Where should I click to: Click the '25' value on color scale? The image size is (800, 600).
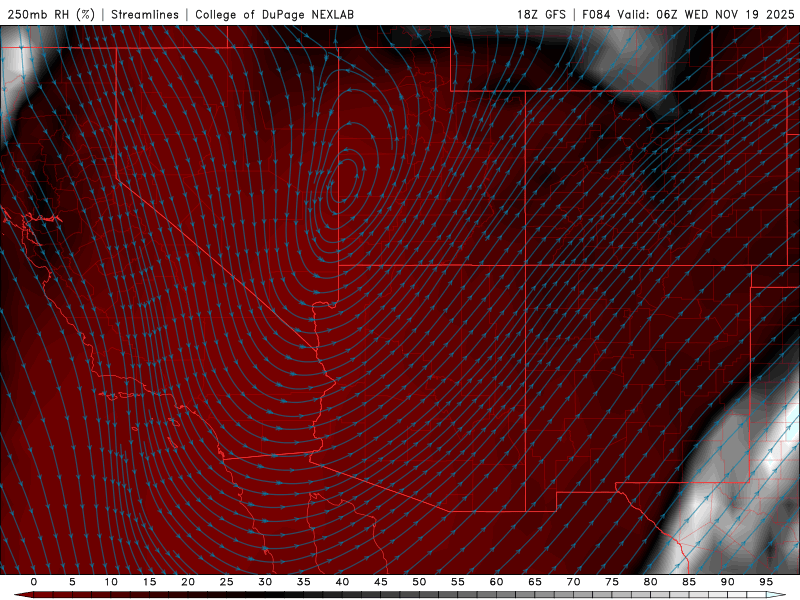tap(227, 582)
